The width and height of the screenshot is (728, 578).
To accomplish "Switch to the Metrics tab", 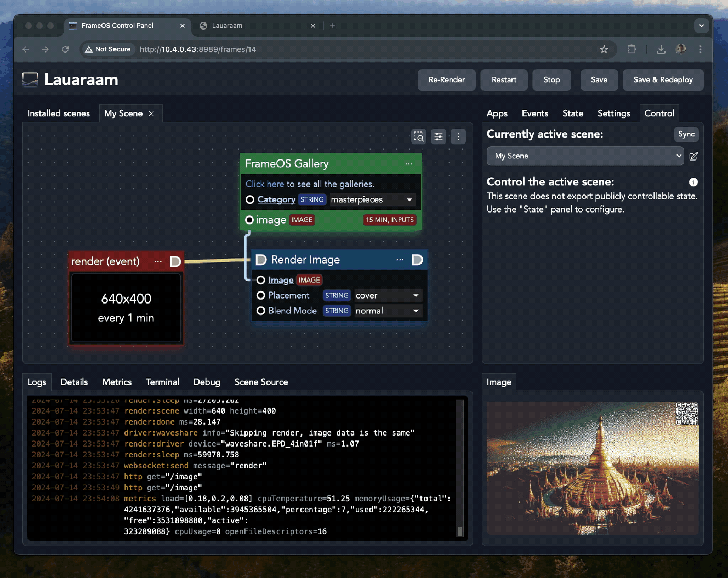I will coord(117,382).
